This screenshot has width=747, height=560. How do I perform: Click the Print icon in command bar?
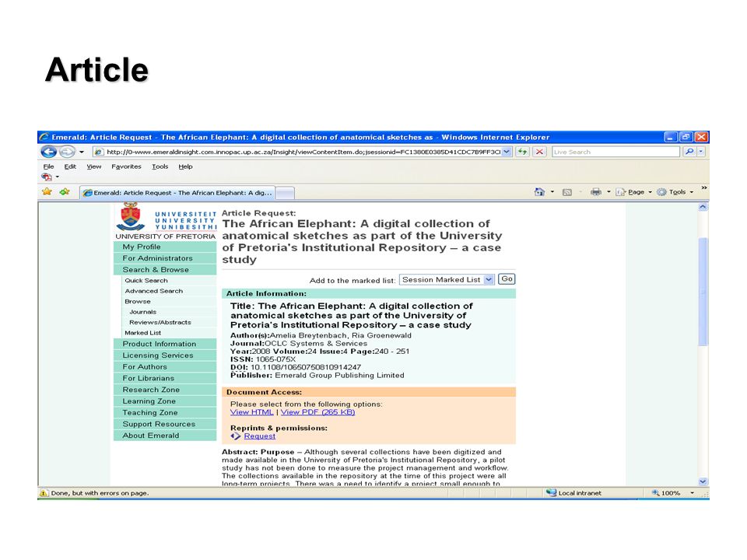point(595,192)
